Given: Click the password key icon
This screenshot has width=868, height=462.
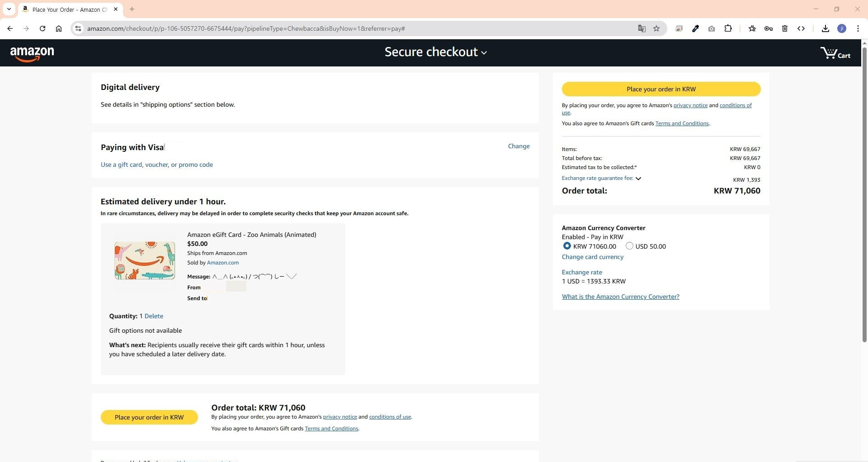Looking at the screenshot, I should click(x=769, y=28).
